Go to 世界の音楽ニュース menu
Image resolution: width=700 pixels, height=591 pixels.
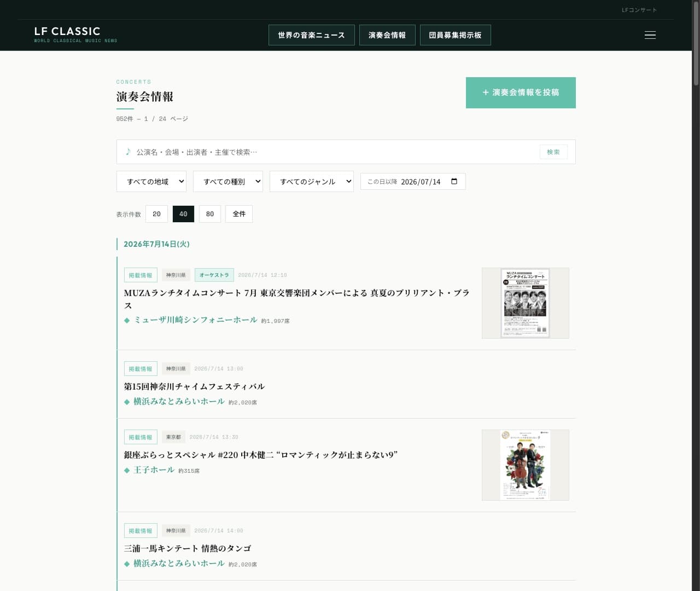click(x=311, y=35)
